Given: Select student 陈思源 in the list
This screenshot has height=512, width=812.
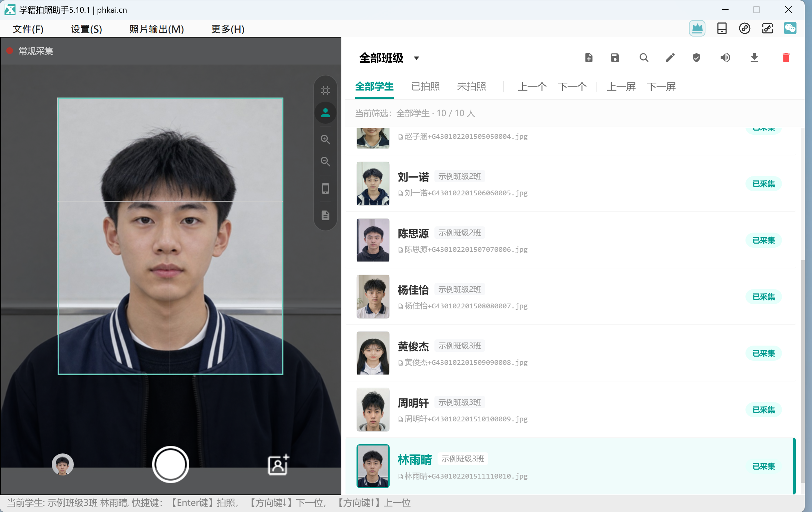Looking at the screenshot, I should [x=571, y=240].
